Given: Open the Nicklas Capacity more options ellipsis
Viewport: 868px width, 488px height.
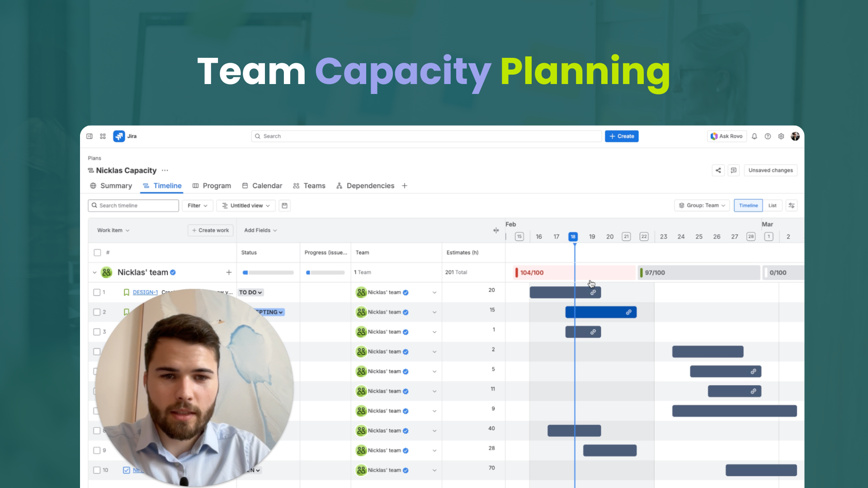Looking at the screenshot, I should pos(165,170).
